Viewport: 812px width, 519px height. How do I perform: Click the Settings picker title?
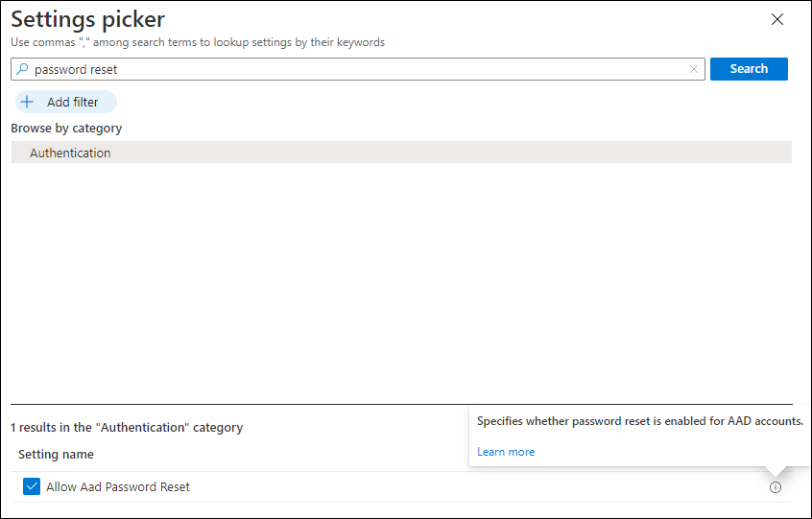(87, 19)
